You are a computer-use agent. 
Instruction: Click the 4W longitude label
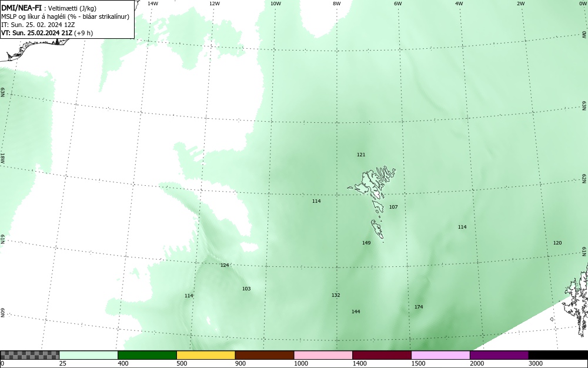coord(459,4)
